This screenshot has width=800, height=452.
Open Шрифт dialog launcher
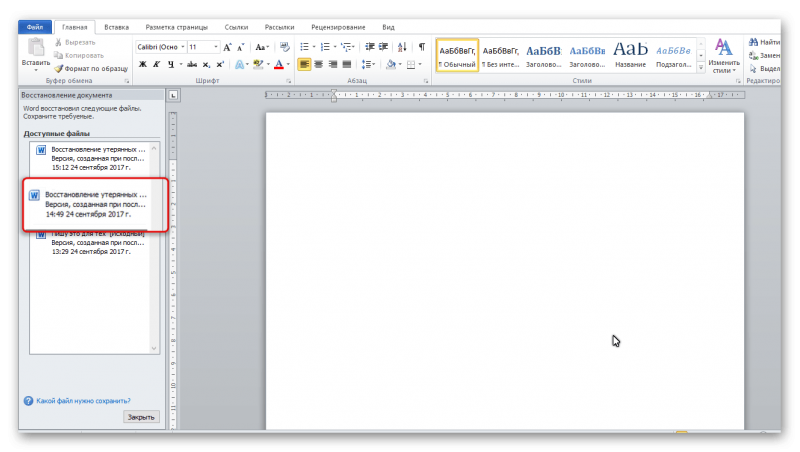[x=288, y=81]
